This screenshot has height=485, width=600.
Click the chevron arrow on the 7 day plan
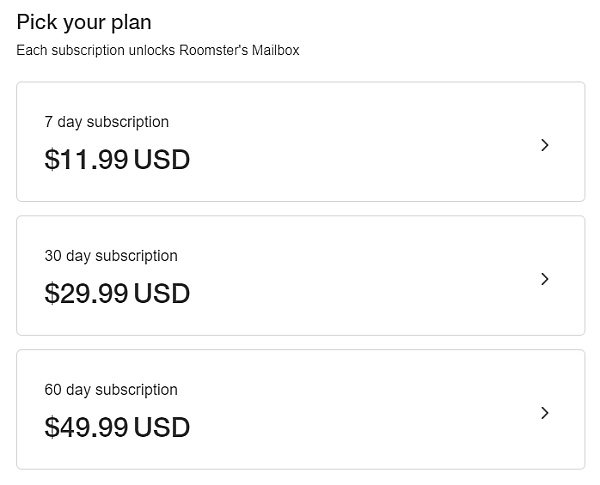tap(545, 145)
